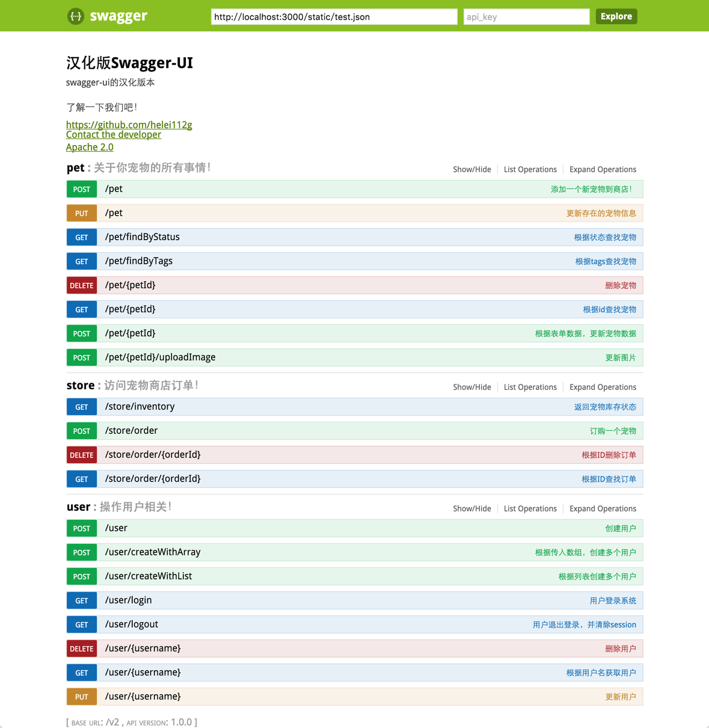Click description 根据传入数组，创建多个用户
Screen dimensions: 709x728
[586, 552]
